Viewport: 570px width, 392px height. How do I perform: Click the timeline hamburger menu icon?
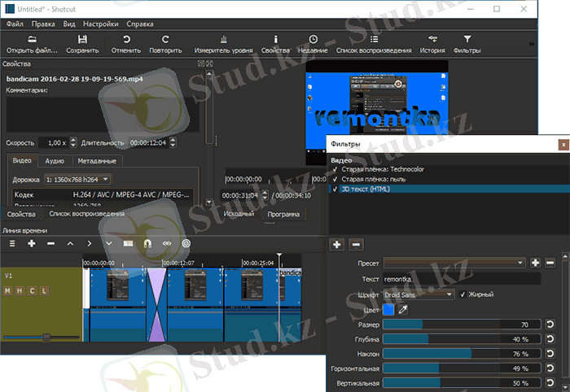pos(11,243)
